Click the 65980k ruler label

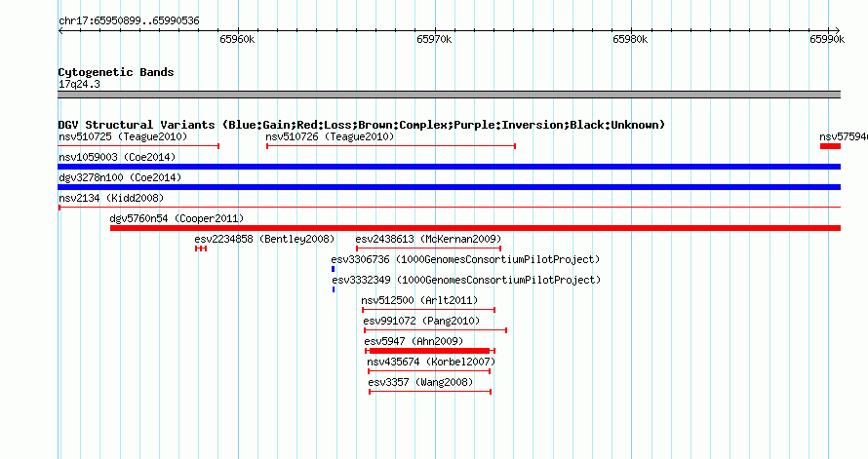click(x=630, y=39)
